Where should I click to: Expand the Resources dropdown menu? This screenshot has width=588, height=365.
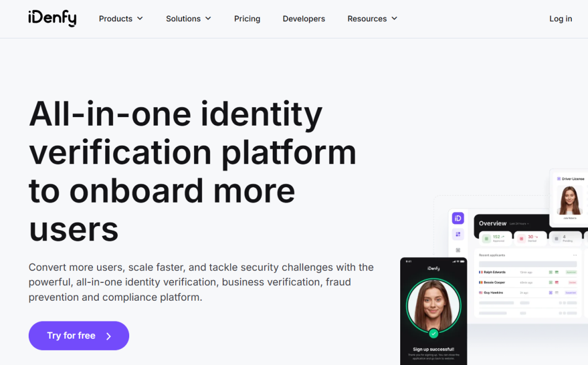tap(372, 19)
